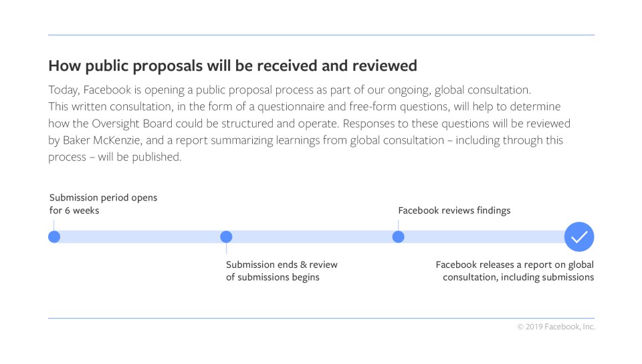This screenshot has height=364, width=642.
Task: Click the 'Submission period opens for 6 weeks' label
Action: point(104,204)
